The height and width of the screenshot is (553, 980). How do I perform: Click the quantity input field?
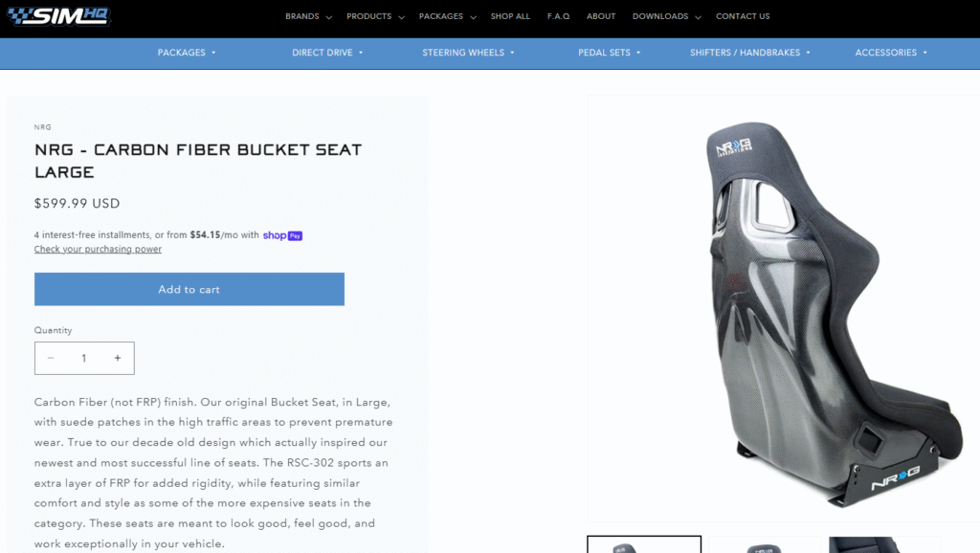pyautogui.click(x=84, y=358)
